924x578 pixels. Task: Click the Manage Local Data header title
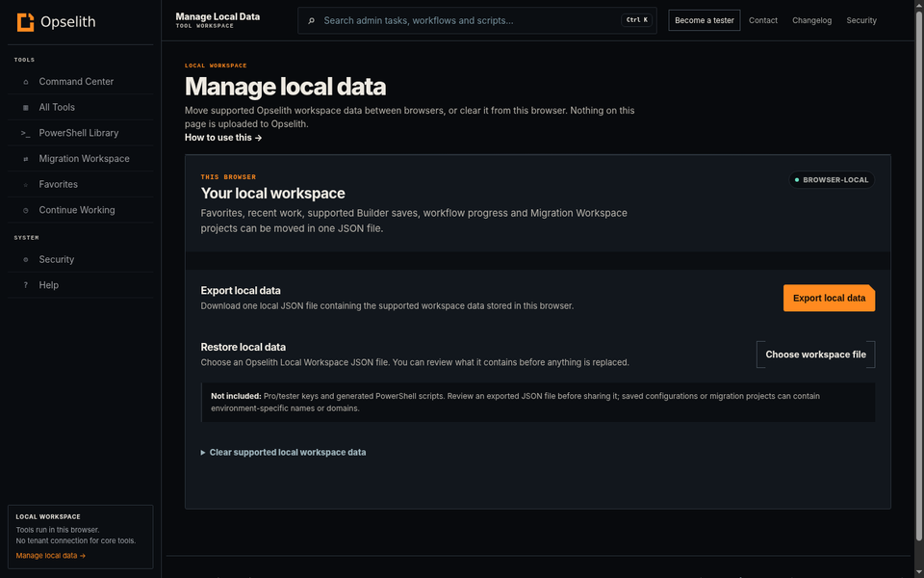click(218, 16)
